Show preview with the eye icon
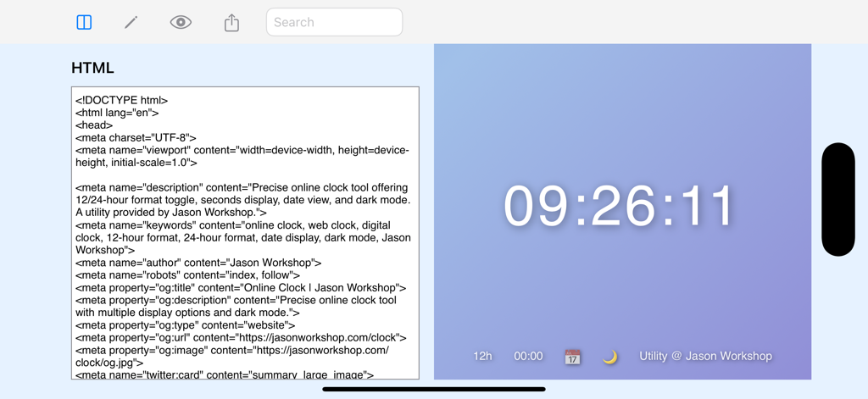The height and width of the screenshot is (399, 868). click(181, 22)
